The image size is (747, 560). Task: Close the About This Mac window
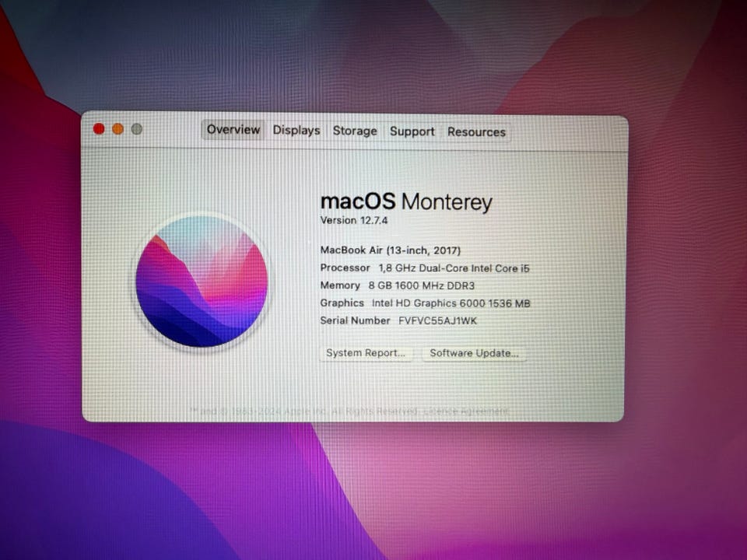coord(99,129)
